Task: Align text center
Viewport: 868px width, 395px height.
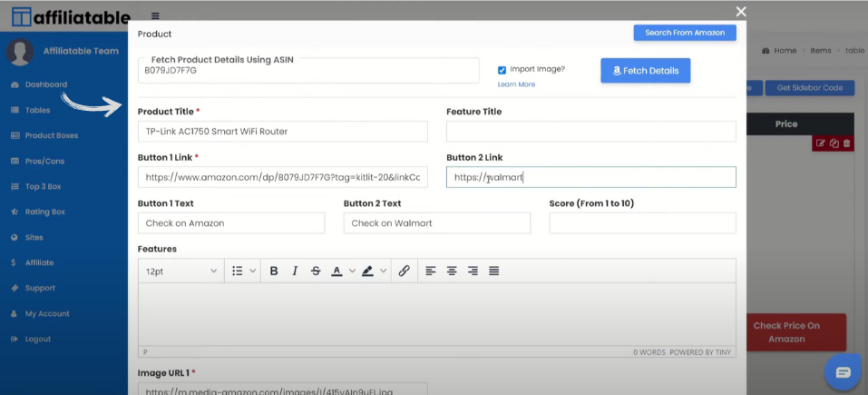Action: pyautogui.click(x=452, y=271)
